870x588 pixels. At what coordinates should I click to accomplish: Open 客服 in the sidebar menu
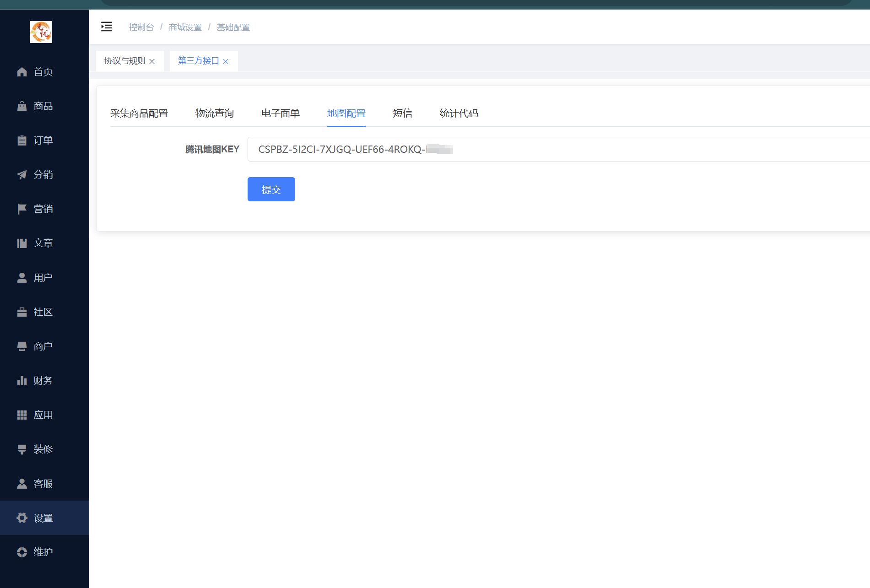click(x=44, y=484)
